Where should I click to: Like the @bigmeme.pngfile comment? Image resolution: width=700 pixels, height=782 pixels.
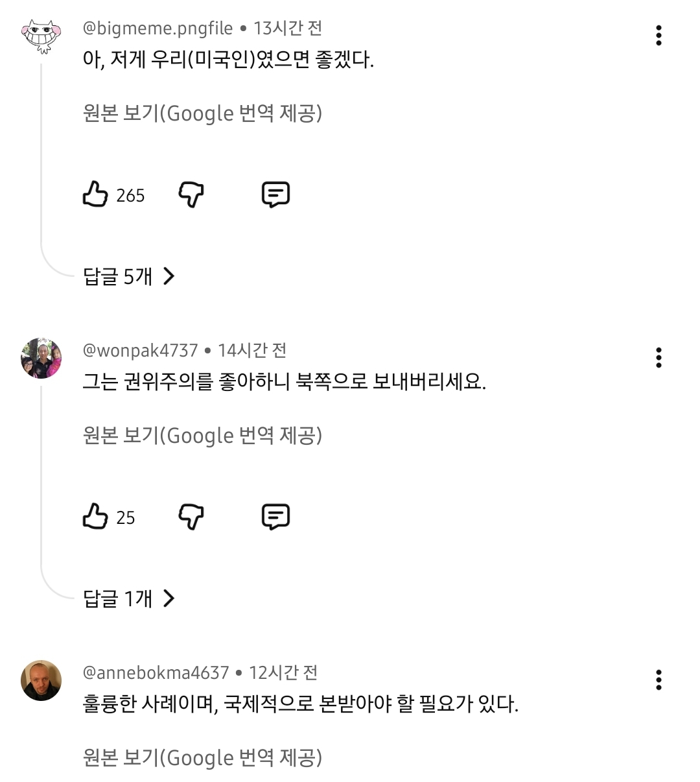pos(95,195)
